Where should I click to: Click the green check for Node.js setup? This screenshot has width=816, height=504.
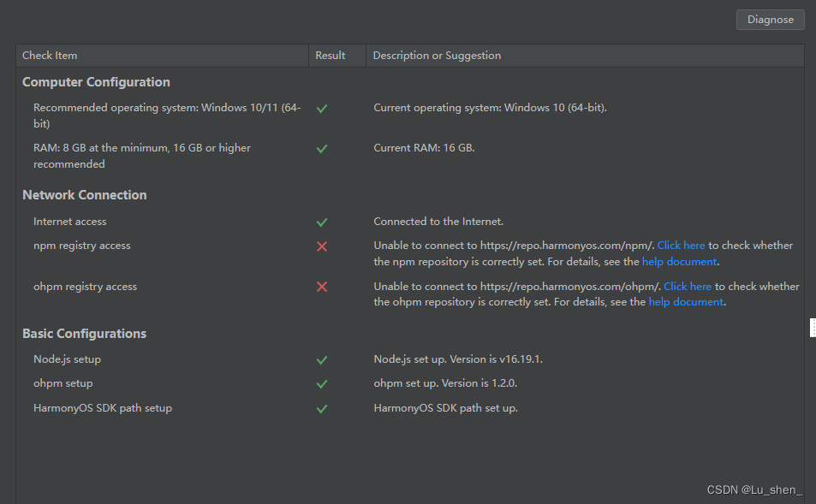pos(322,360)
